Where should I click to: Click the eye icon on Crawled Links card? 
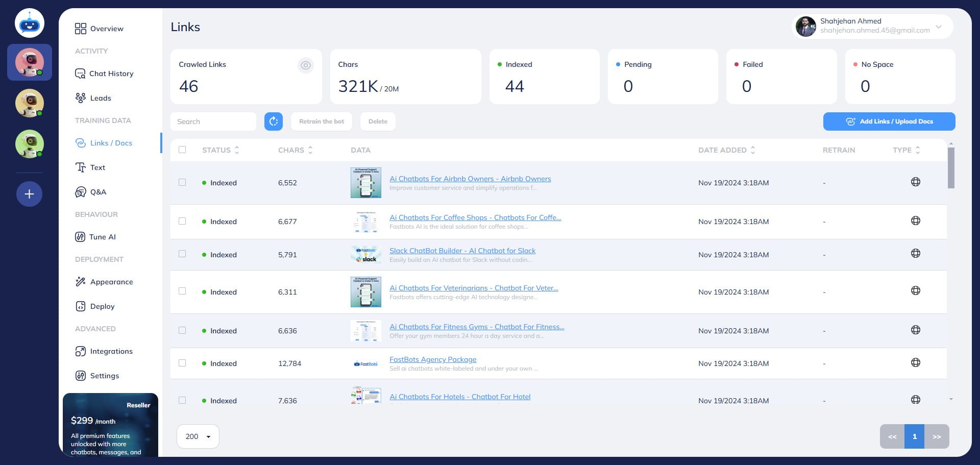pyautogui.click(x=306, y=65)
